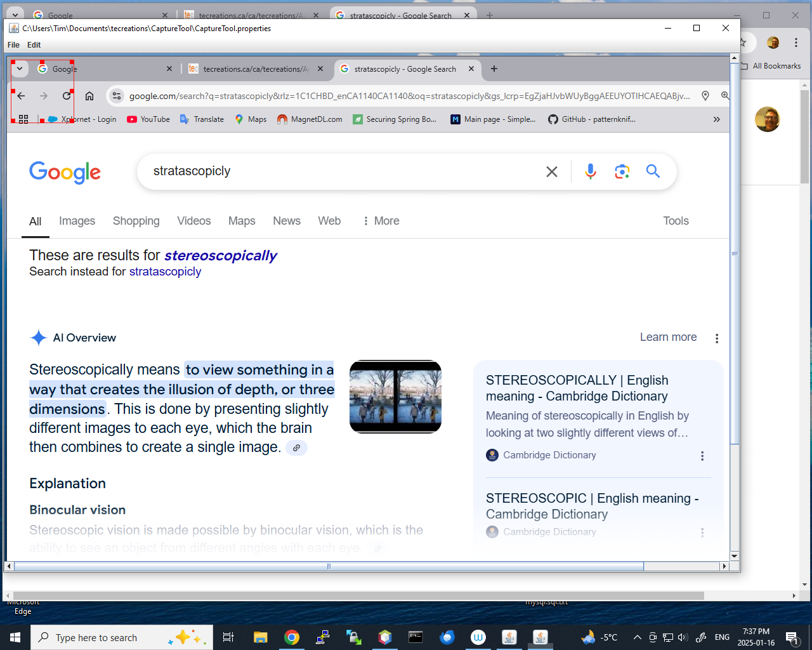Open the Xplornet - Login bookmark
This screenshot has height=650, width=812.
[82, 119]
